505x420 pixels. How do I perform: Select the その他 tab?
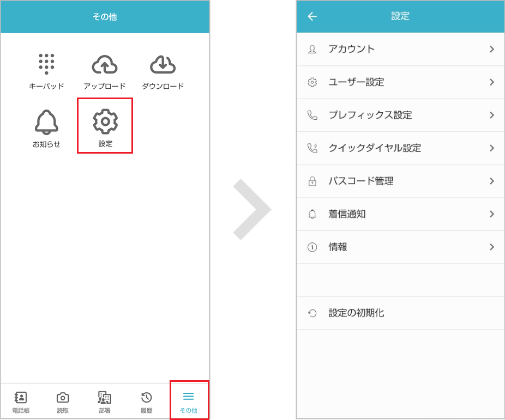point(188,401)
